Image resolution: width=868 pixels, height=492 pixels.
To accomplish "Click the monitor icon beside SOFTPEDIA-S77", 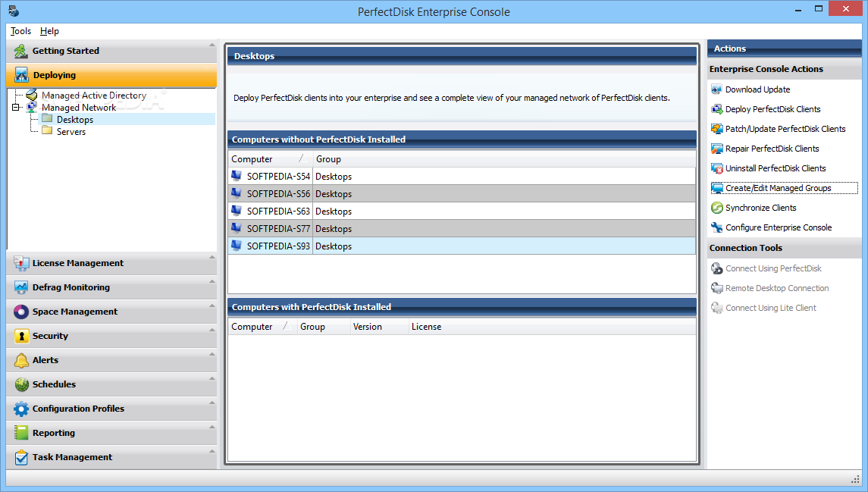I will pos(237,228).
